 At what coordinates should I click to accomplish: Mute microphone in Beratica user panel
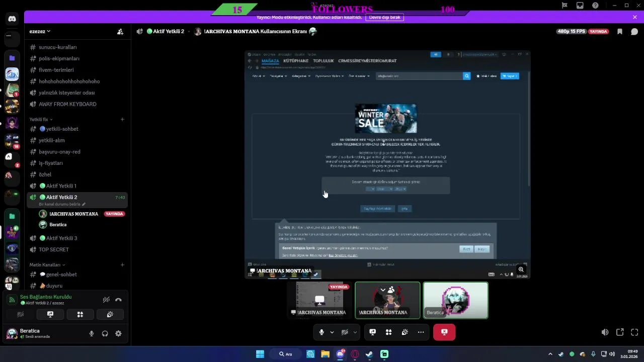tap(92, 333)
